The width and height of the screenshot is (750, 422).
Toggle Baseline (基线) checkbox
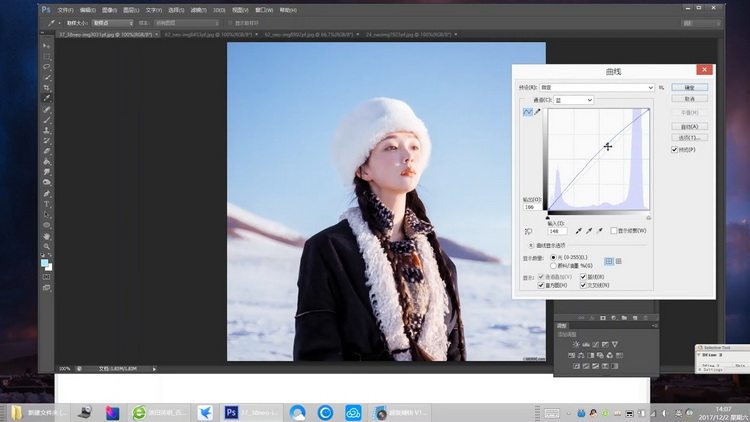pyautogui.click(x=583, y=277)
